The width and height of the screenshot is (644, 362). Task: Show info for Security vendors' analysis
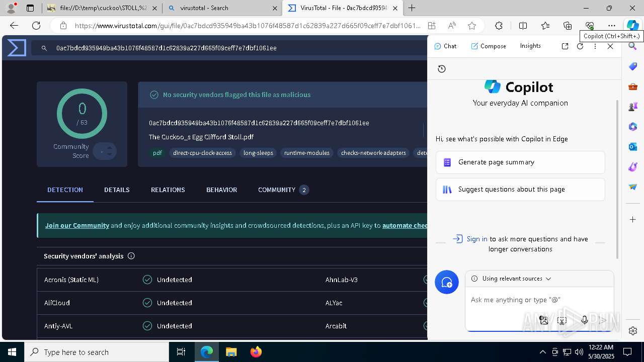click(131, 256)
